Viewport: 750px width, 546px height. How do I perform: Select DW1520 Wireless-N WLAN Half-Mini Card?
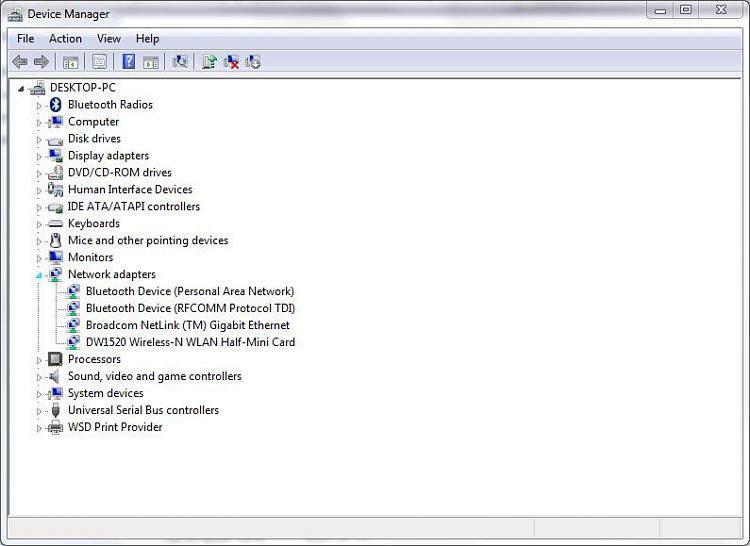pos(190,342)
